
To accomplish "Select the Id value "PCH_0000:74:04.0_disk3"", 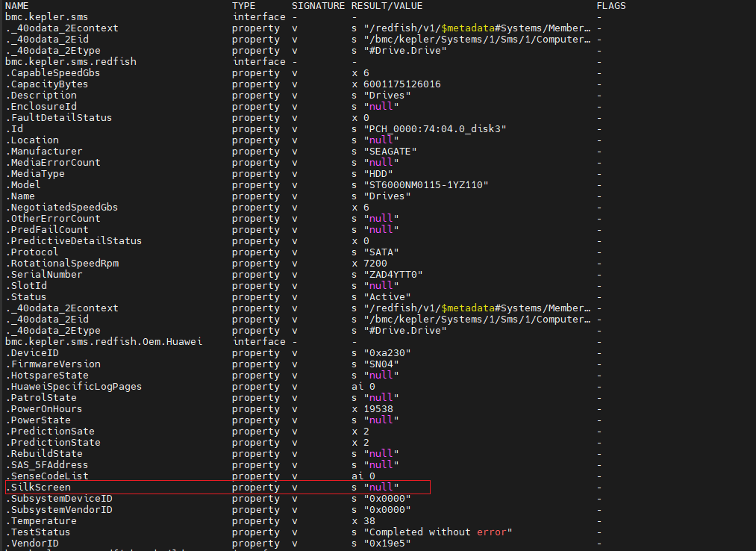I will tap(434, 129).
